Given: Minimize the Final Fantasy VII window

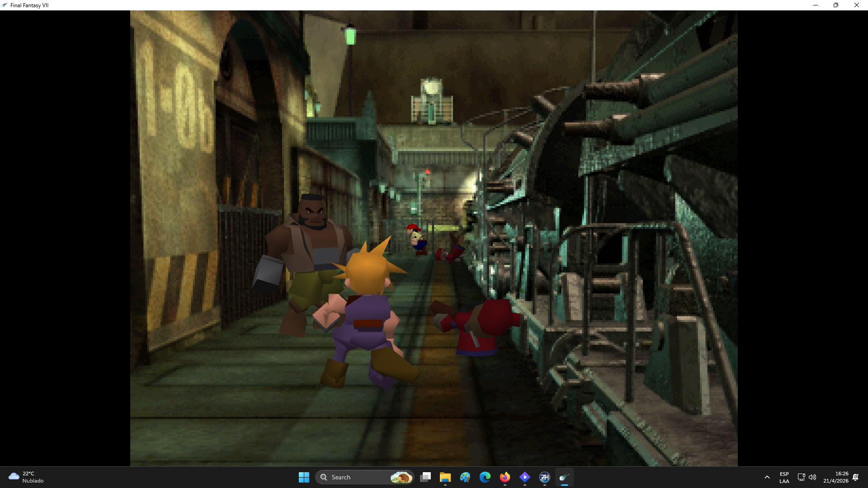Looking at the screenshot, I should coord(816,5).
